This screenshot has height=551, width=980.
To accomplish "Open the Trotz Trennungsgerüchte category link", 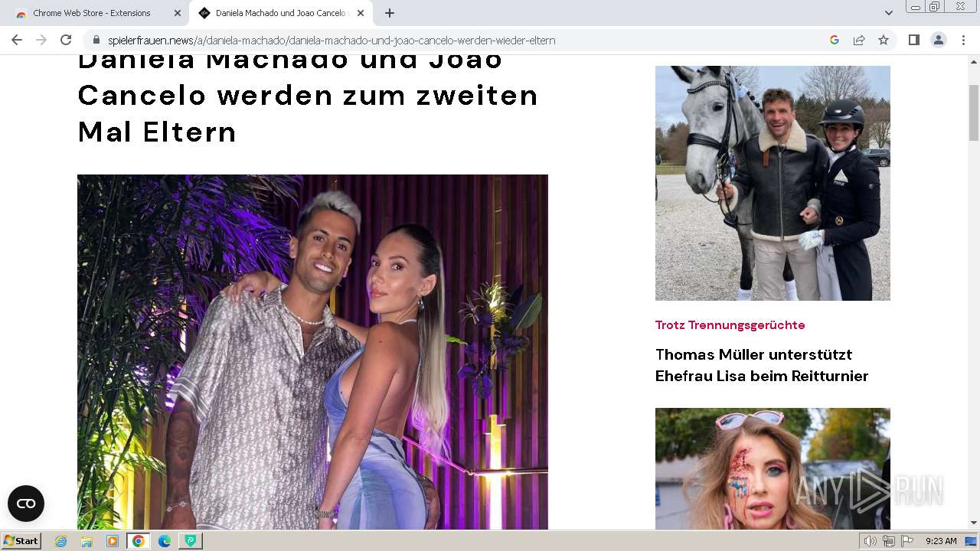I will [x=730, y=325].
